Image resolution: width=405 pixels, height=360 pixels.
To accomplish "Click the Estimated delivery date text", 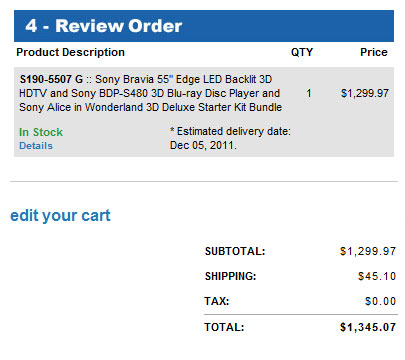I will (x=230, y=131).
